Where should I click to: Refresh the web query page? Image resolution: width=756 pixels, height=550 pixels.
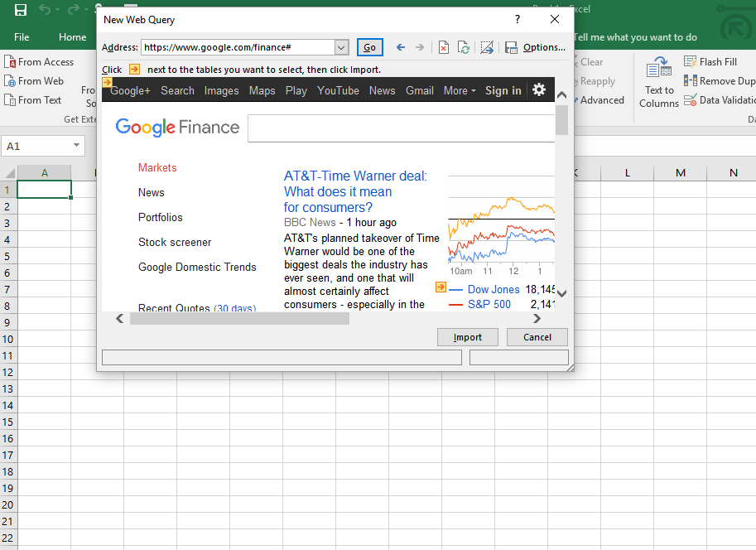coord(464,47)
